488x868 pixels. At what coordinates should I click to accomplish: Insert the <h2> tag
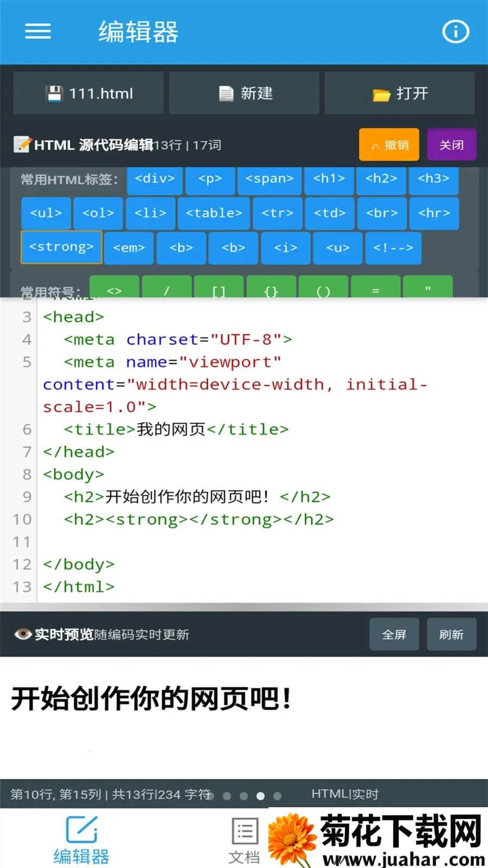[381, 180]
